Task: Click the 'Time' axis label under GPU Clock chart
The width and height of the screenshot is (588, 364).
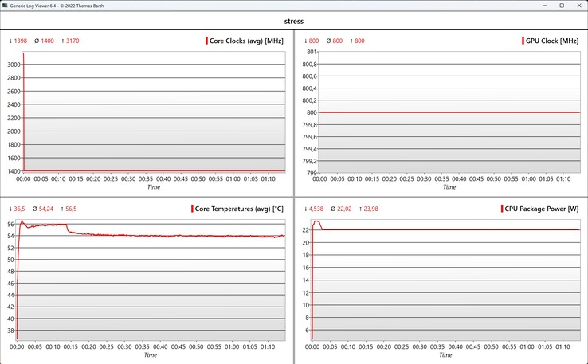Action: 449,187
